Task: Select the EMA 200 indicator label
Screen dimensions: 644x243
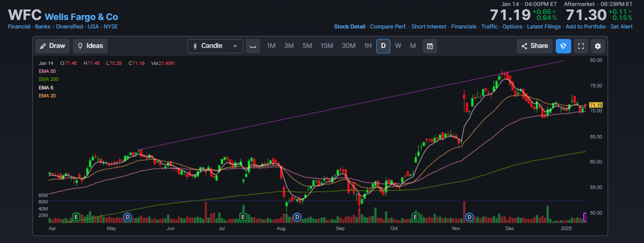Action: (x=48, y=79)
